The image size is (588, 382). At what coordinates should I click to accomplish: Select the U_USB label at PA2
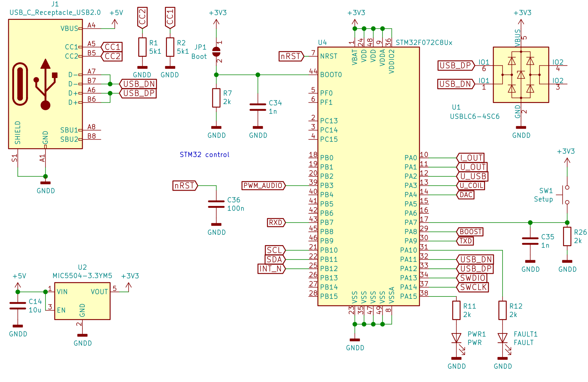pos(472,176)
